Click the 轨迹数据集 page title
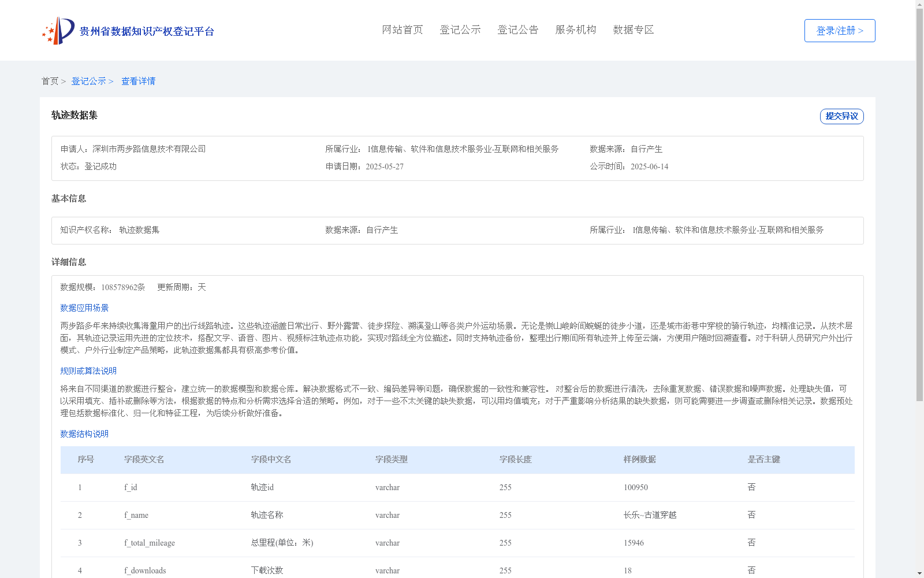924x578 pixels. 74,115
